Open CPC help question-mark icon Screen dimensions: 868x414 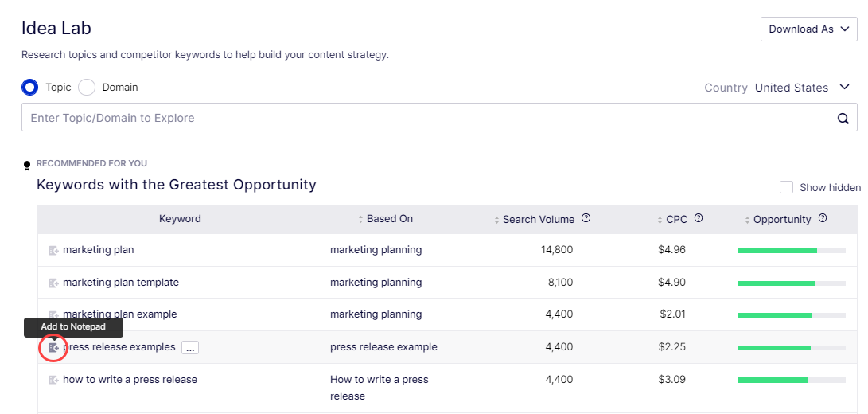699,218
